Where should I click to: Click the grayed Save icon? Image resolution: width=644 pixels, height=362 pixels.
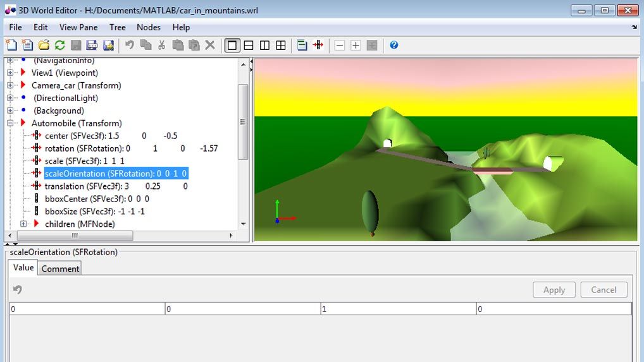point(76,45)
